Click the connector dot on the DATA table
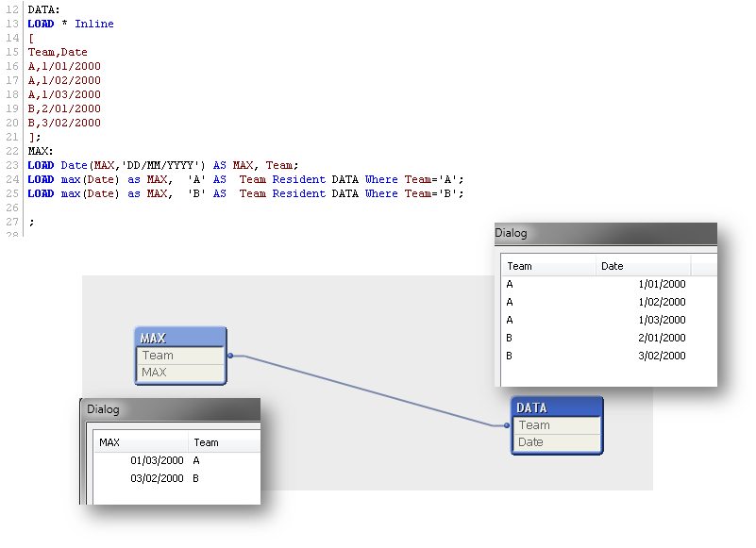This screenshot has height=548, width=756. point(507,425)
